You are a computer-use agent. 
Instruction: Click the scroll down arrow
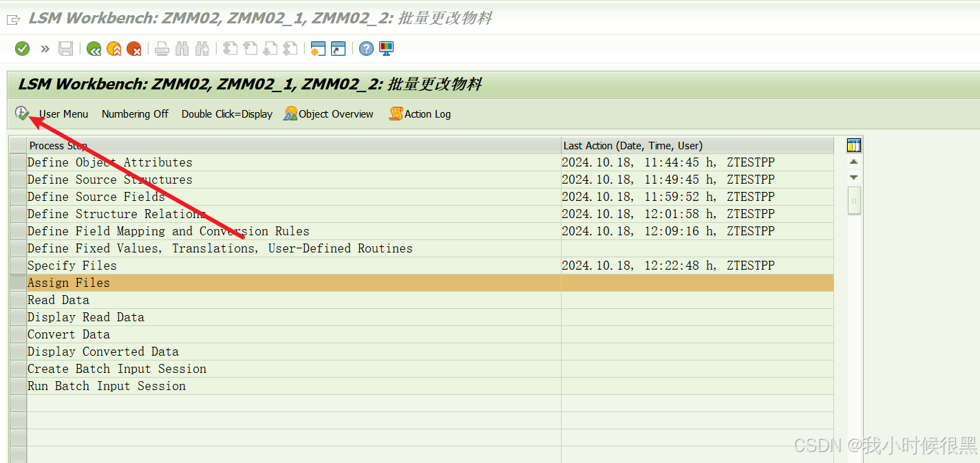click(x=854, y=177)
